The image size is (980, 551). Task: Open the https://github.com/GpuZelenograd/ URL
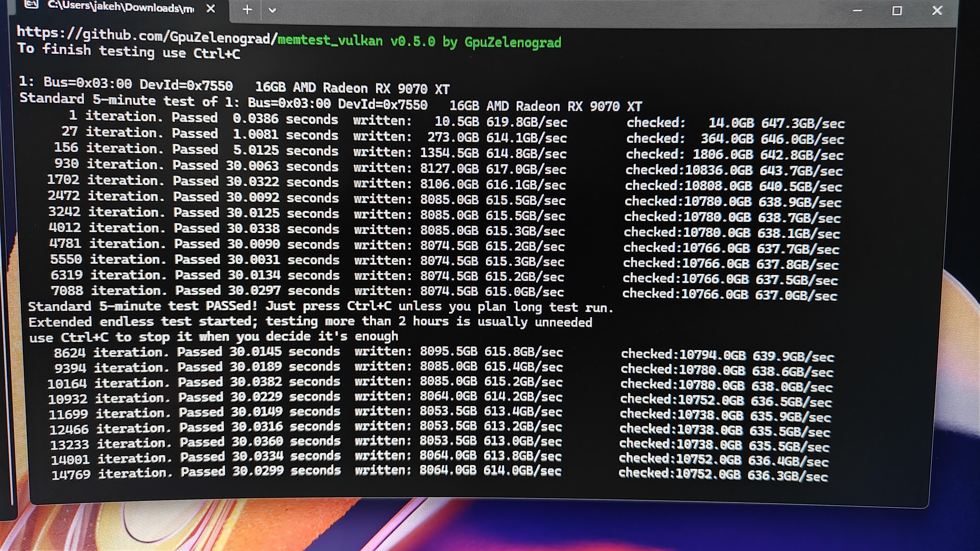pos(147,35)
